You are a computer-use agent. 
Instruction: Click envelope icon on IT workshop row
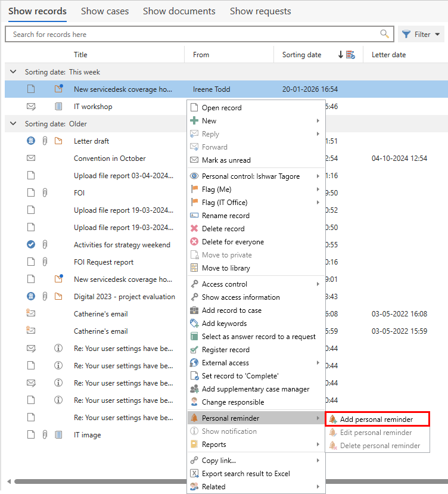point(31,107)
